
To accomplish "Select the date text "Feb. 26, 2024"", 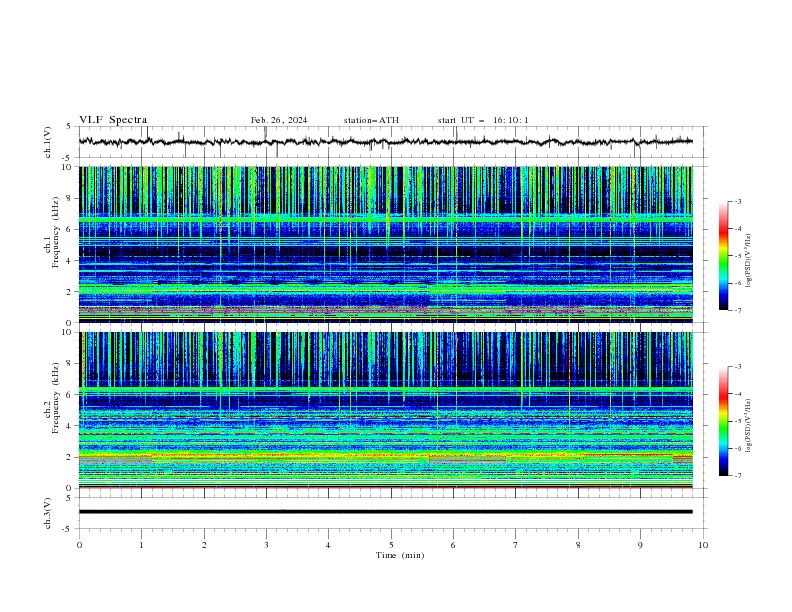I will [x=279, y=120].
